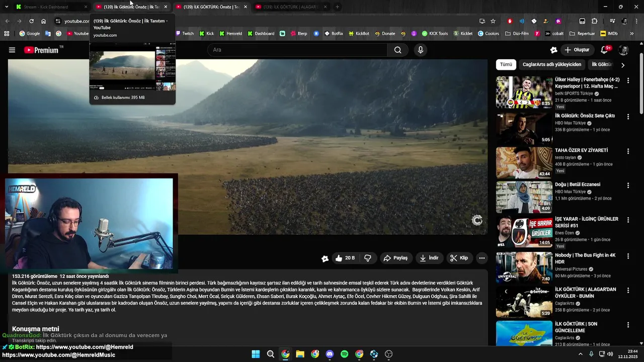Click Oluştur create button
644x362 pixels.
pos(577,50)
